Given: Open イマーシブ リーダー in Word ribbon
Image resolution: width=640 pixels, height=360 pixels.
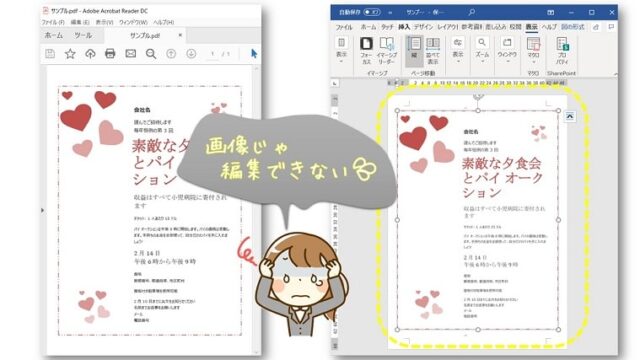Looking at the screenshot, I should pyautogui.click(x=386, y=51).
